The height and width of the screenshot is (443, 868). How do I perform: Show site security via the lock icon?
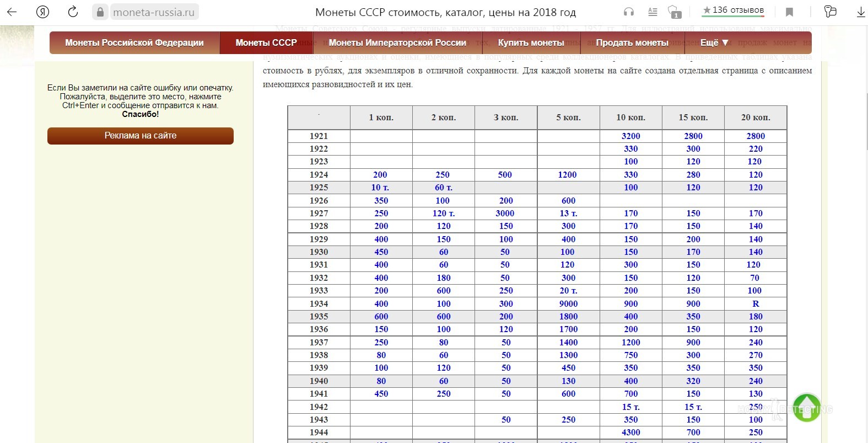pos(100,12)
